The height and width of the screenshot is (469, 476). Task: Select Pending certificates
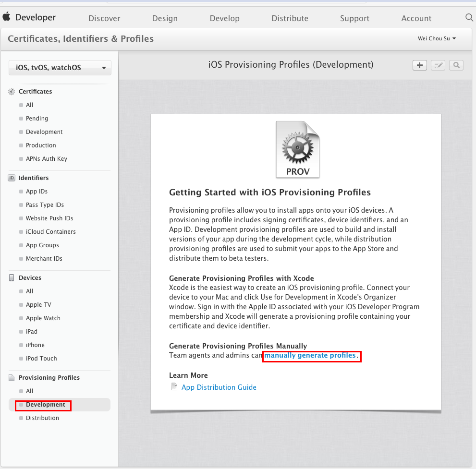(37, 118)
